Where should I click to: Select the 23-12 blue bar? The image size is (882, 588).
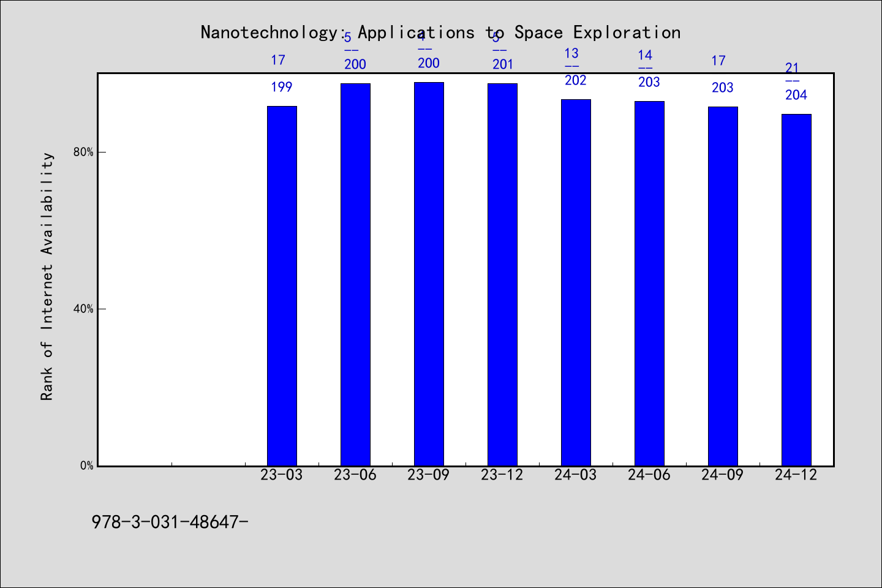pos(502,274)
